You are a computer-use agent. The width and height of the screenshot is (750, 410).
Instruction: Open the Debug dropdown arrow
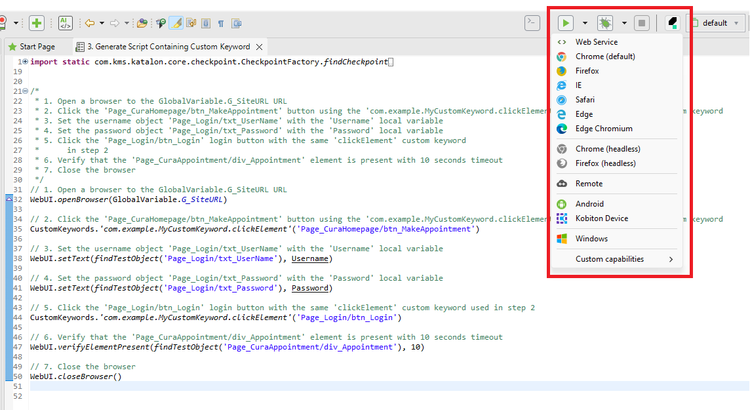624,22
